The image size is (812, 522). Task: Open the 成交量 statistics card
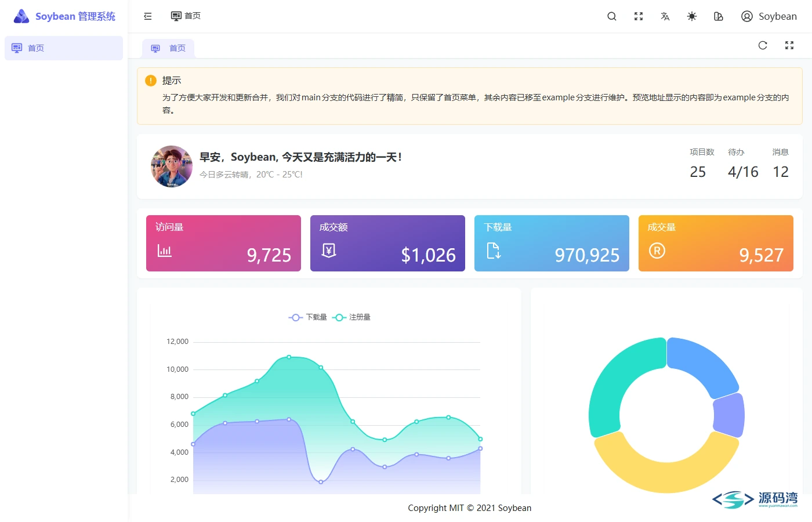point(716,243)
